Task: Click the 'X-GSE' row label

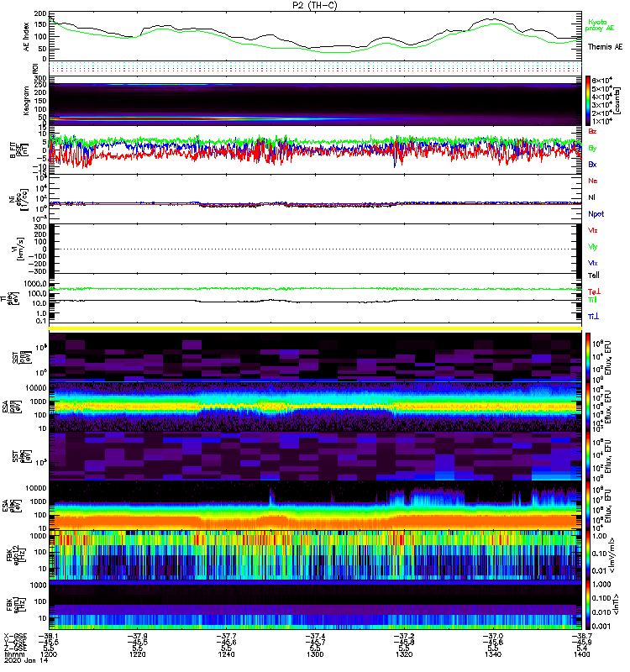Action: point(15,637)
